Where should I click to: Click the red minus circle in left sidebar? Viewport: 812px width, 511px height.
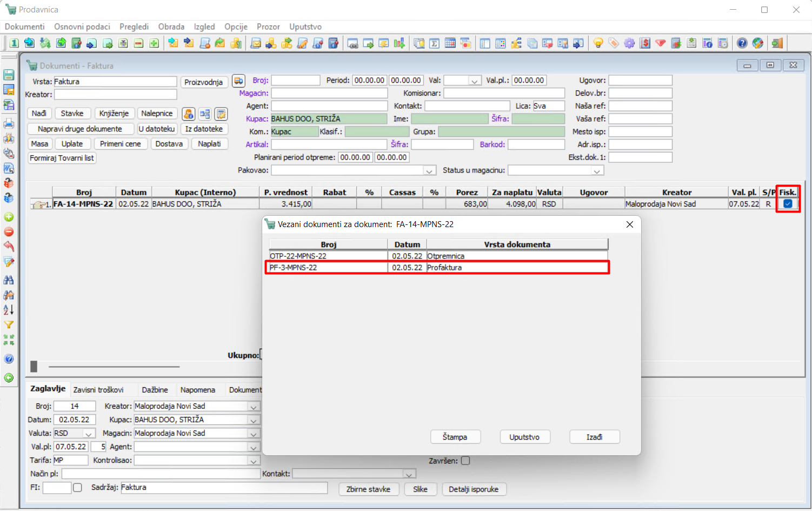pos(9,232)
